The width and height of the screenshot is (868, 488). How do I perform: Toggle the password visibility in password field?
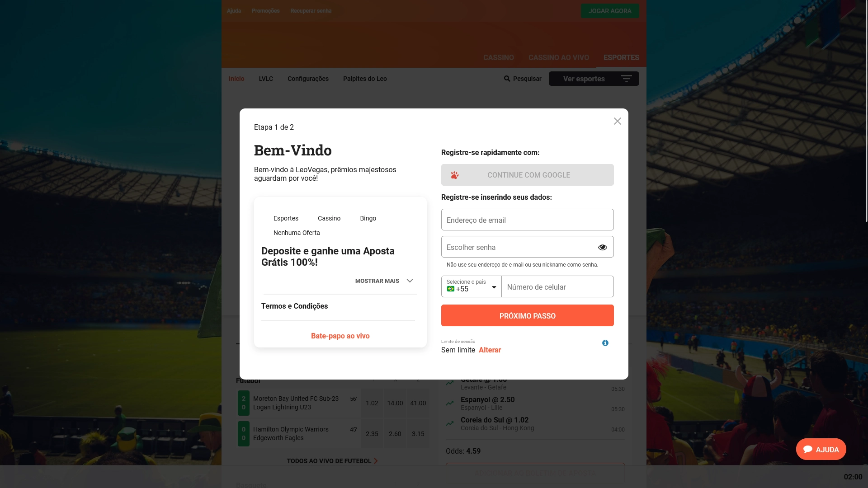tap(602, 247)
